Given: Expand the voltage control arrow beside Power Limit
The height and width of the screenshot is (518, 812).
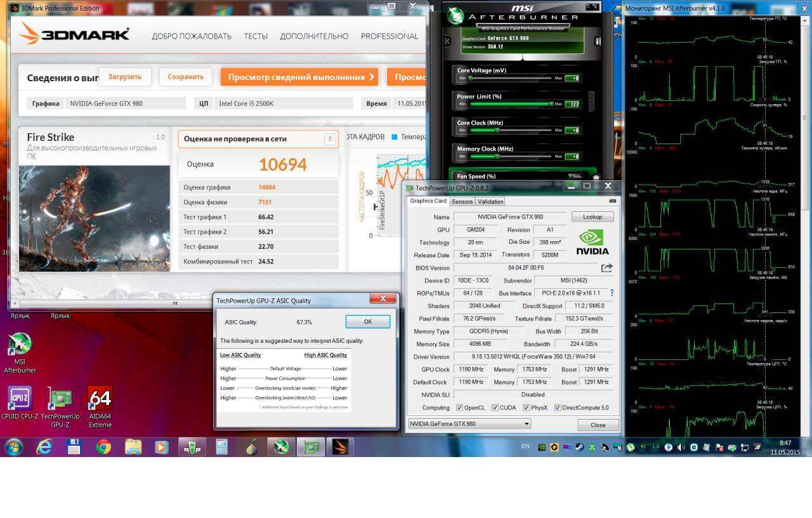Looking at the screenshot, I should click(591, 100).
